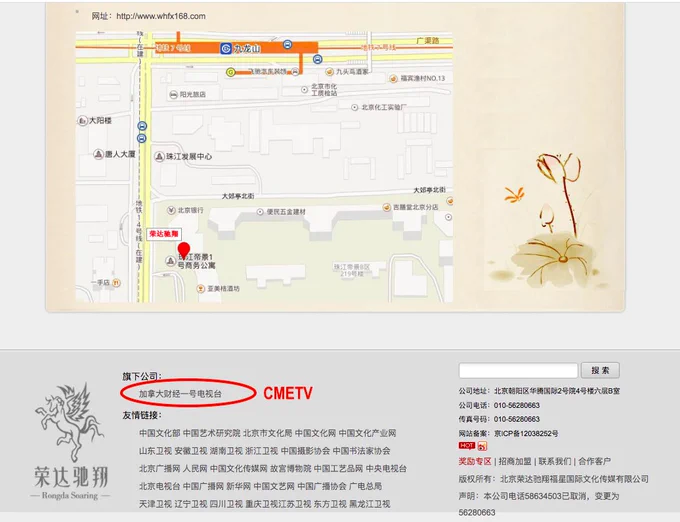Viewport: 680px width, 522px height.
Task: Open the website URL http://www.whfx168.com
Action: coord(161,16)
